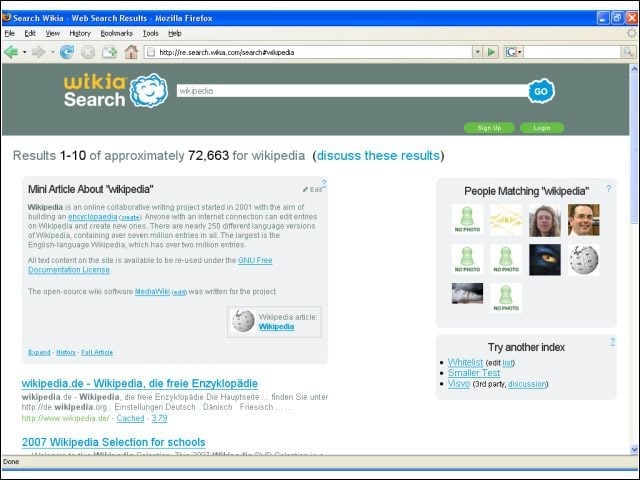Click the Expand link under mini article

pos(39,352)
